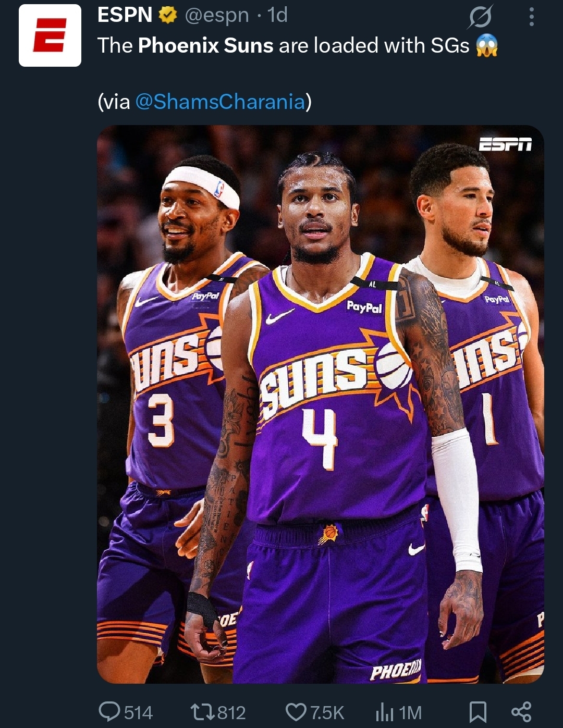Share the tweet via share icon
This screenshot has width=563, height=728.
[521, 712]
